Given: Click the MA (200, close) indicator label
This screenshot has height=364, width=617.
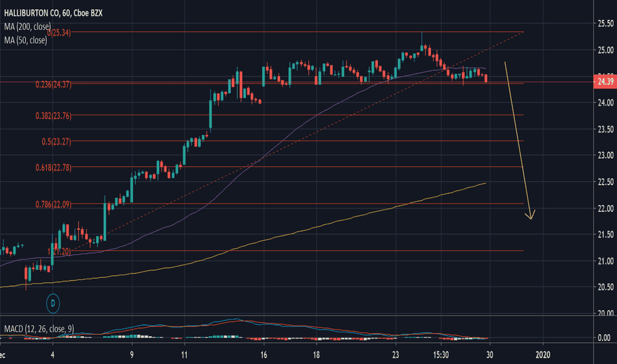Looking at the screenshot, I should [x=27, y=26].
